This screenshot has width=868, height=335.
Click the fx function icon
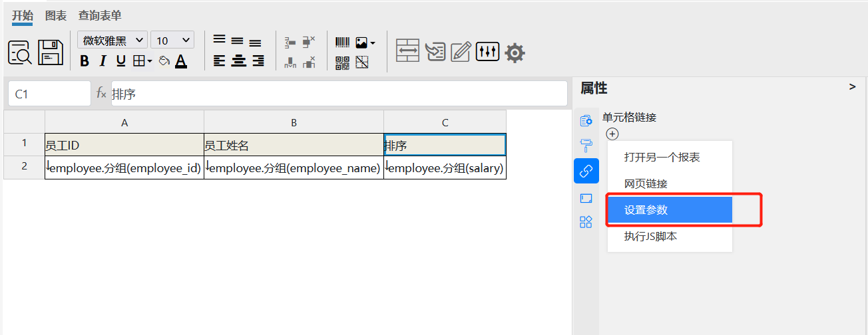[101, 93]
